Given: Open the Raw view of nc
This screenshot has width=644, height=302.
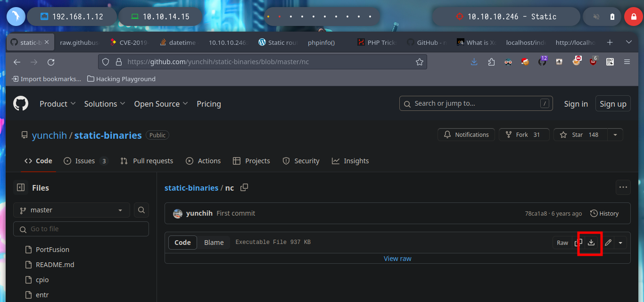Looking at the screenshot, I should 562,243.
